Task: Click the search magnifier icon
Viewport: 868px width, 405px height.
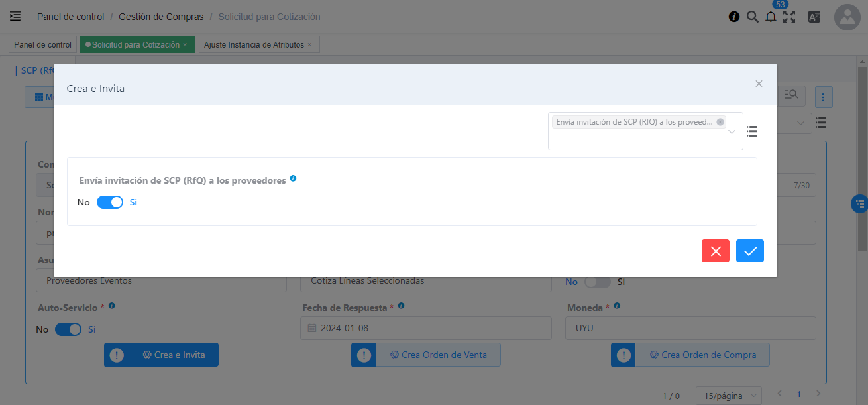Action: point(752,17)
